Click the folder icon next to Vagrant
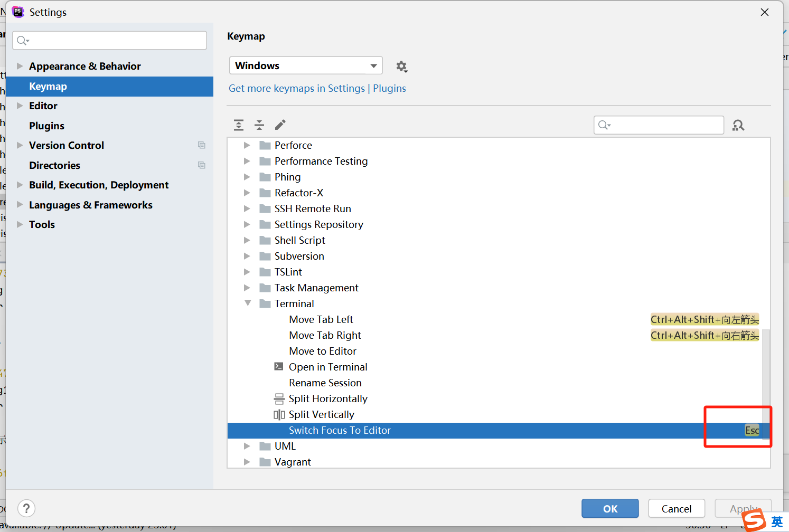Viewport: 789px width, 532px height. pos(265,462)
